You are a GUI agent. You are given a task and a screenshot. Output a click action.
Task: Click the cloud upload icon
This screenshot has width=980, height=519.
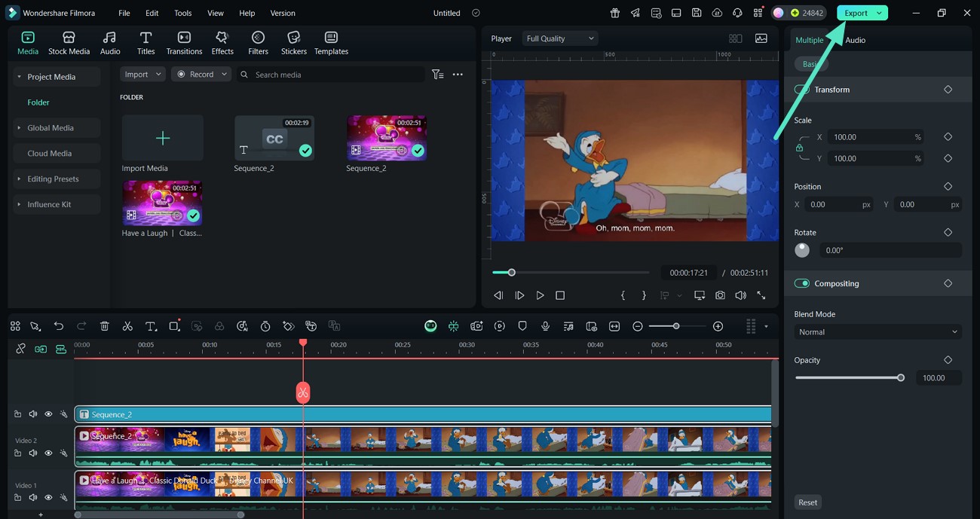click(717, 13)
